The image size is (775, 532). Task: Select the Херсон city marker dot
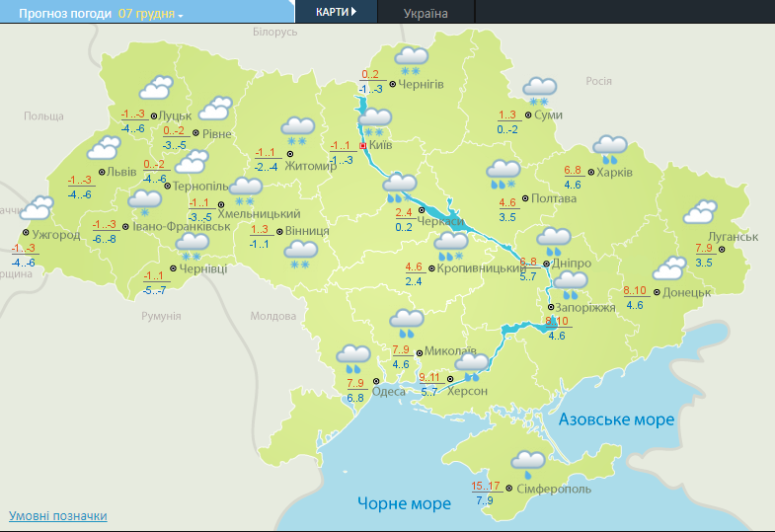pos(451,378)
